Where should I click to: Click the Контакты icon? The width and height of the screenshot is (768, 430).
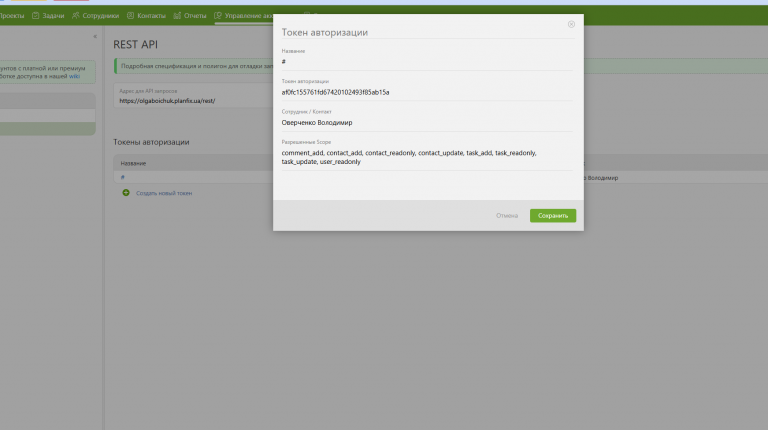[x=130, y=16]
